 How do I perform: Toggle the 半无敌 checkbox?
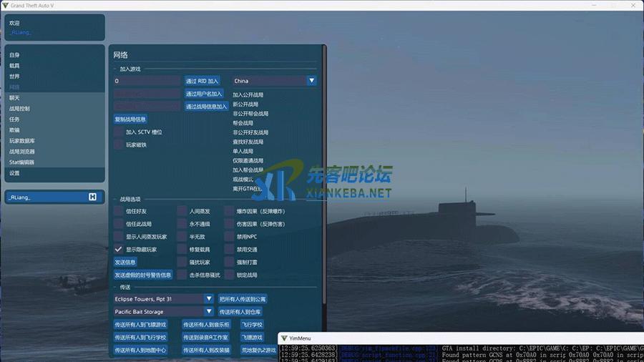coord(182,237)
